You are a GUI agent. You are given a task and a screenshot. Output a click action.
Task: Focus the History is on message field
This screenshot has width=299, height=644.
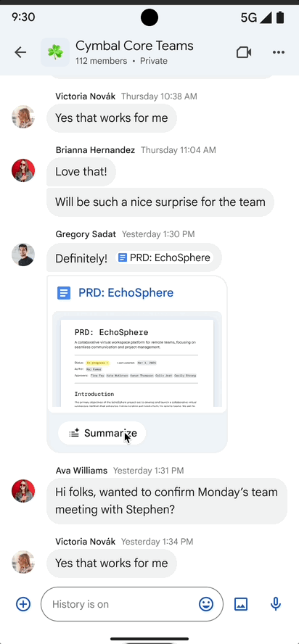pyautogui.click(x=131, y=604)
